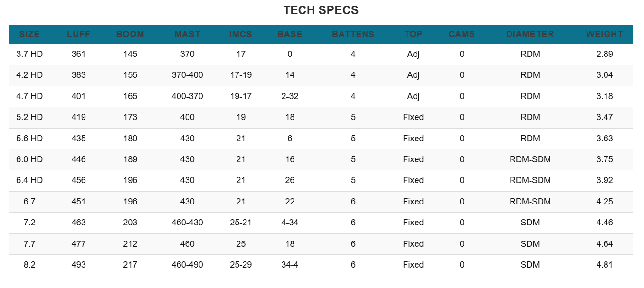Image resolution: width=644 pixels, height=288 pixels.
Task: Click the DIAMETER column header
Action: pos(530,34)
